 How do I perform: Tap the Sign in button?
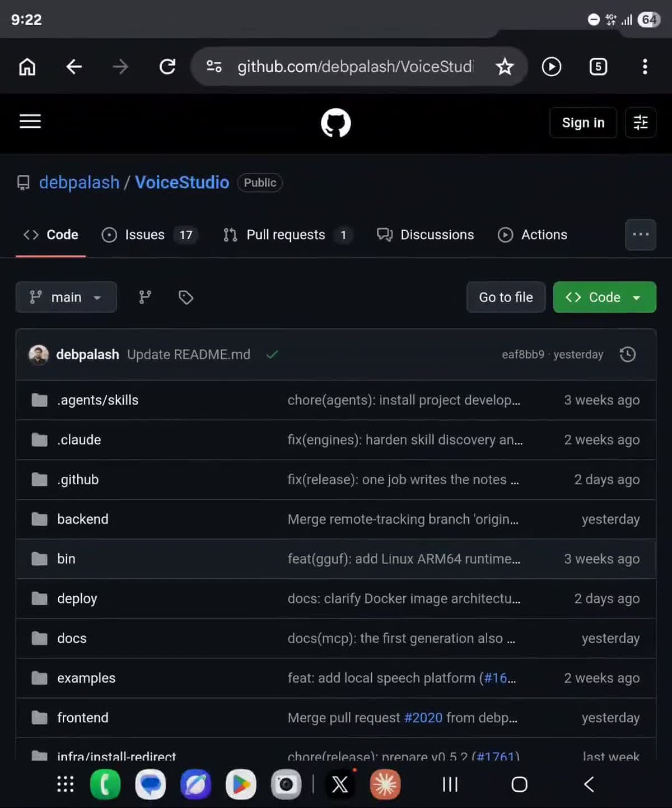tap(583, 122)
